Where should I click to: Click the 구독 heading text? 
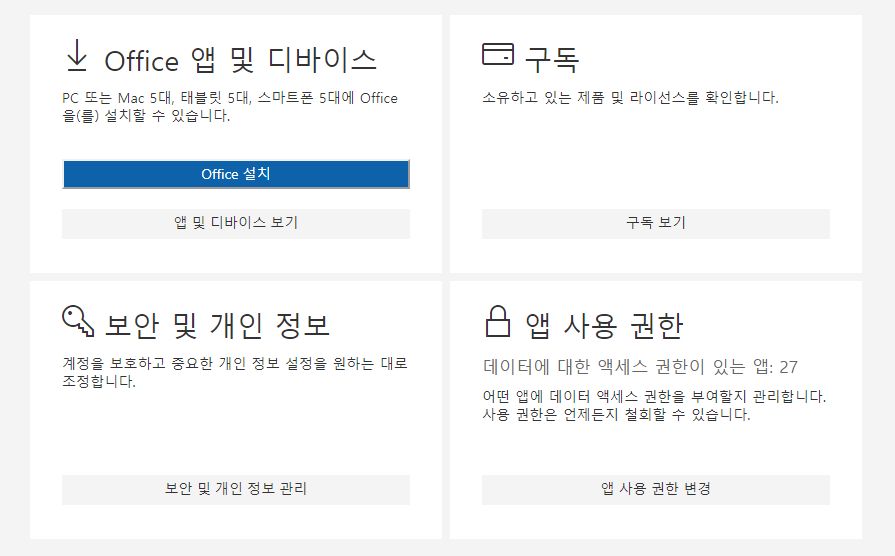[552, 60]
